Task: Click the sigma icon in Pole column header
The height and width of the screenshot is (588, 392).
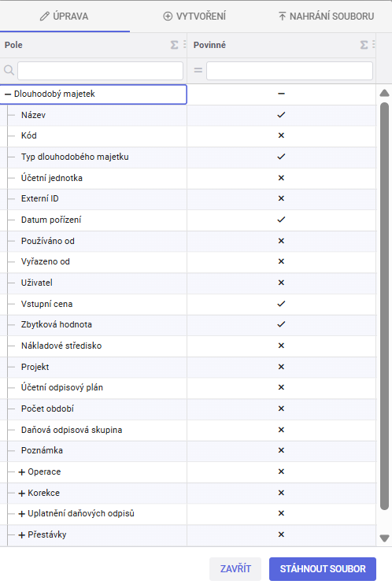Action: pyautogui.click(x=174, y=45)
